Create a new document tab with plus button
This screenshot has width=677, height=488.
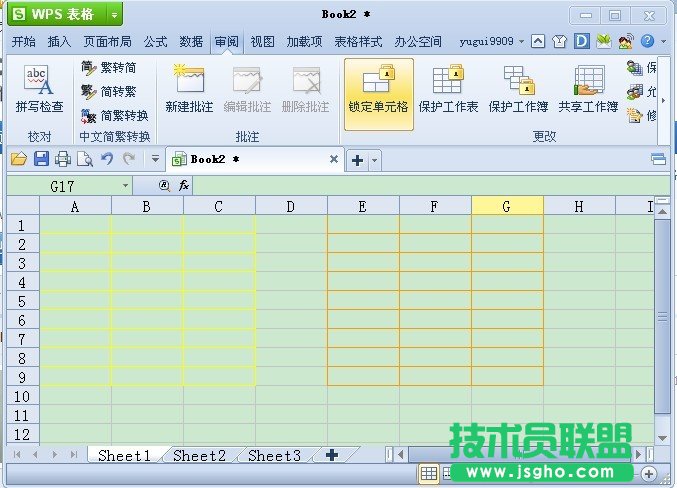tap(357, 160)
